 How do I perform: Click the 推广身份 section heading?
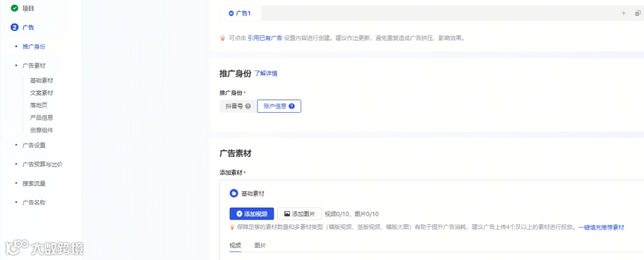tap(236, 73)
